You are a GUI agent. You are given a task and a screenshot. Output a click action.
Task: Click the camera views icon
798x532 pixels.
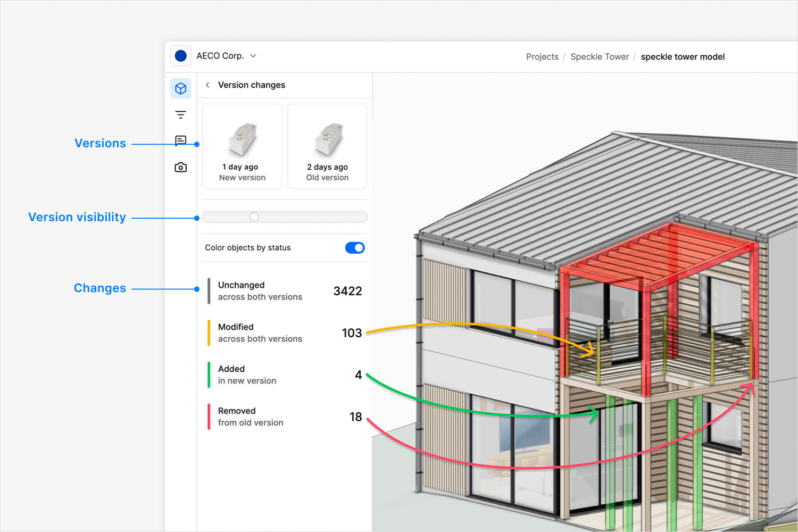click(x=181, y=168)
